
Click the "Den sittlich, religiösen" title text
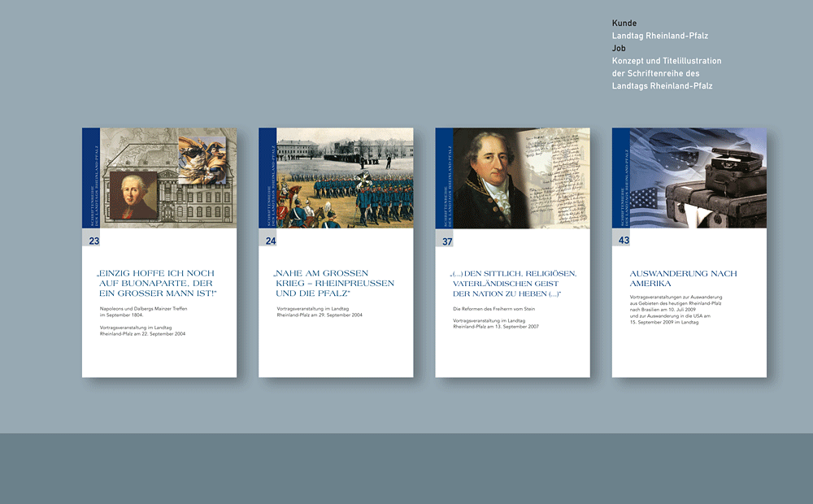(x=514, y=283)
